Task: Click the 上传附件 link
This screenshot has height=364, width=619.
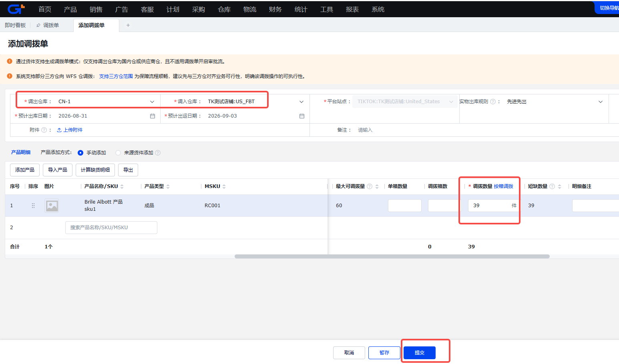Action: (x=70, y=130)
